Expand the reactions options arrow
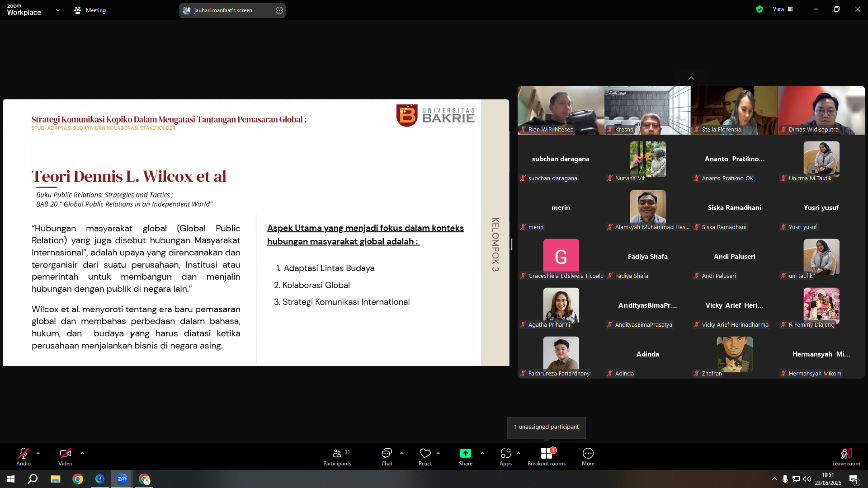The width and height of the screenshot is (868, 488). click(438, 453)
